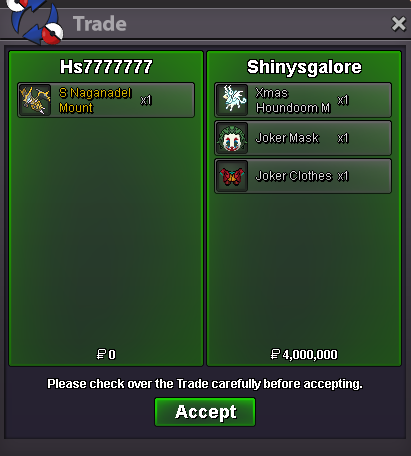Click the Xmas Houndoom M icon
The image size is (411, 456).
pos(232,100)
